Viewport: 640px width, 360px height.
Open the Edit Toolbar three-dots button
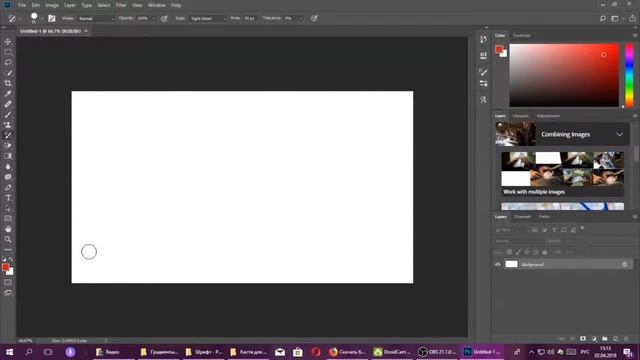click(x=8, y=249)
